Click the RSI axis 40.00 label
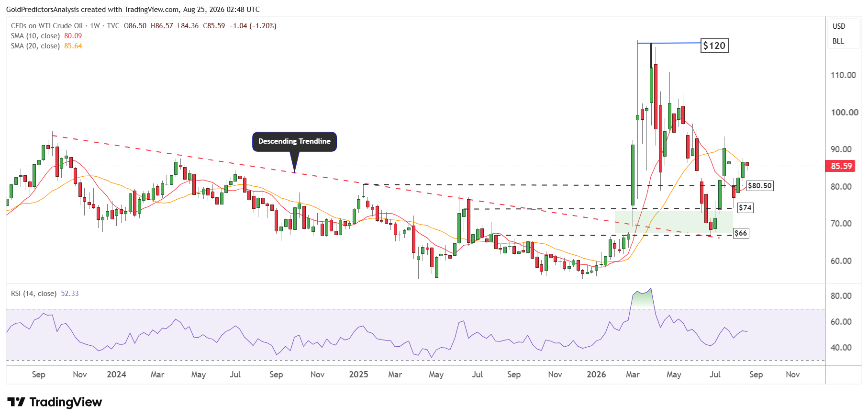868x420 pixels. [x=841, y=348]
